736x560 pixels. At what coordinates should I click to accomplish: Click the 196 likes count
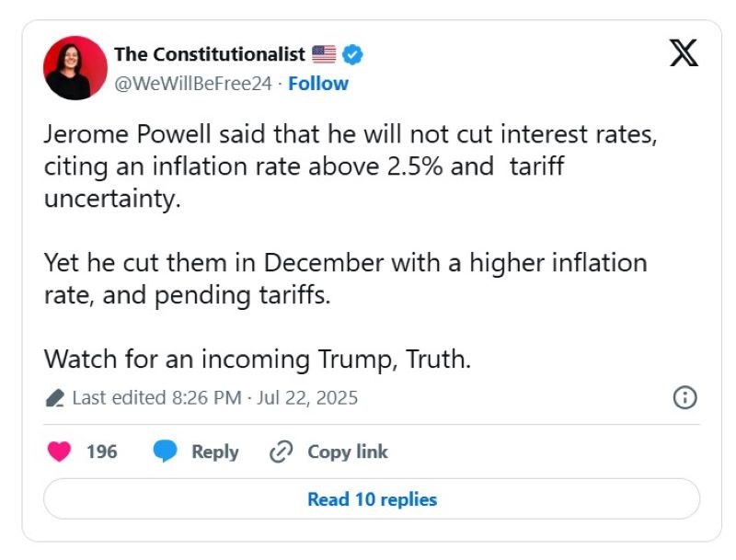coord(102,451)
